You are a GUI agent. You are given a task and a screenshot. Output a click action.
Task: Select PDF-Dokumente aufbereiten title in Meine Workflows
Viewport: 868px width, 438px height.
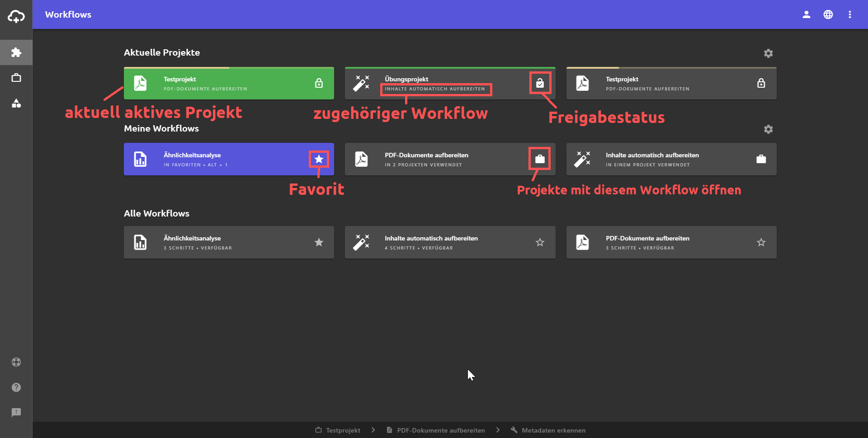426,155
